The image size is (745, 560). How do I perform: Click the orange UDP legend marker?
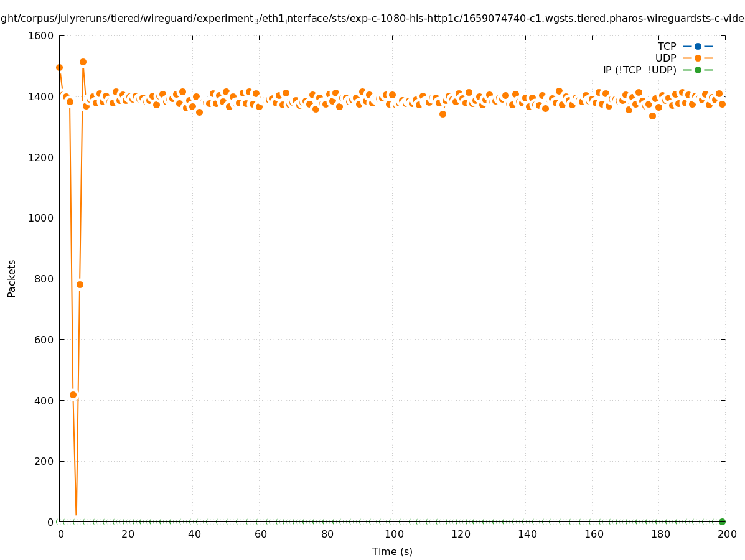pos(698,58)
